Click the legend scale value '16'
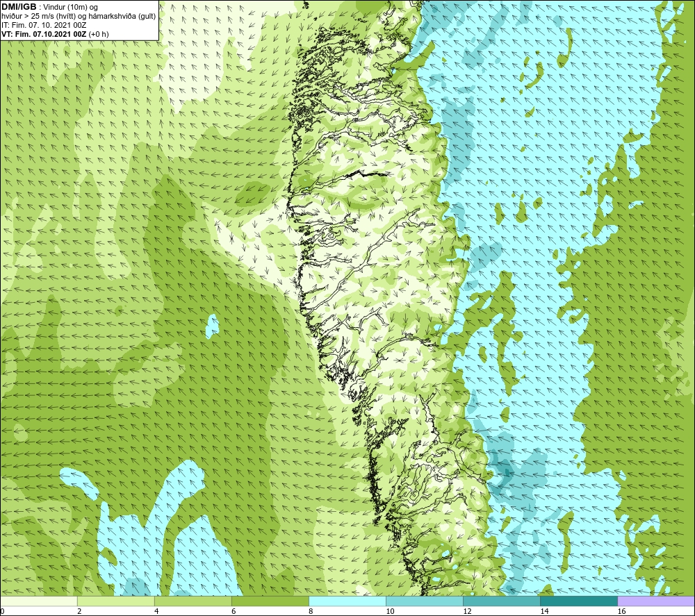Viewport: 695px width, 616px height. (621, 611)
